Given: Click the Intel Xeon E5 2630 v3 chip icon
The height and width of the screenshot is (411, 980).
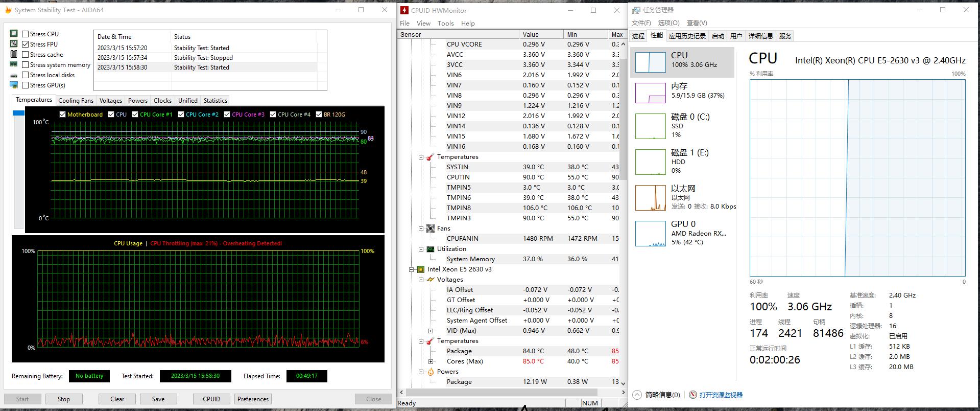Looking at the screenshot, I should [421, 269].
